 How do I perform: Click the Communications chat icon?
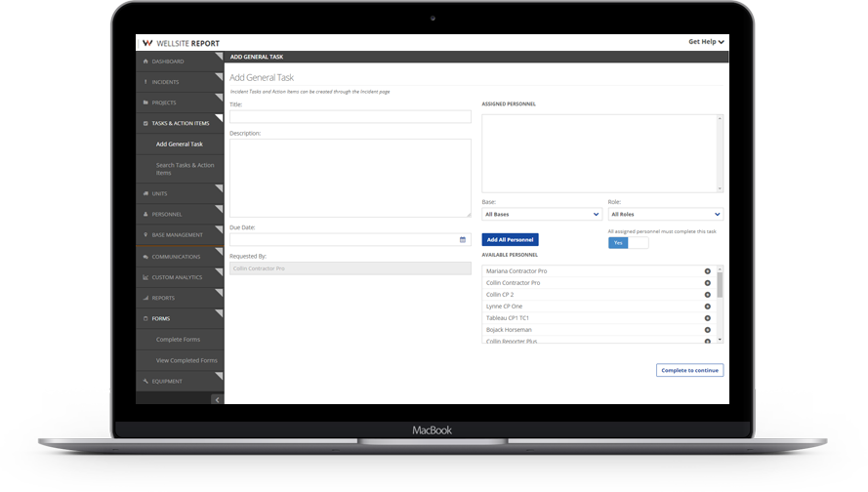click(145, 257)
